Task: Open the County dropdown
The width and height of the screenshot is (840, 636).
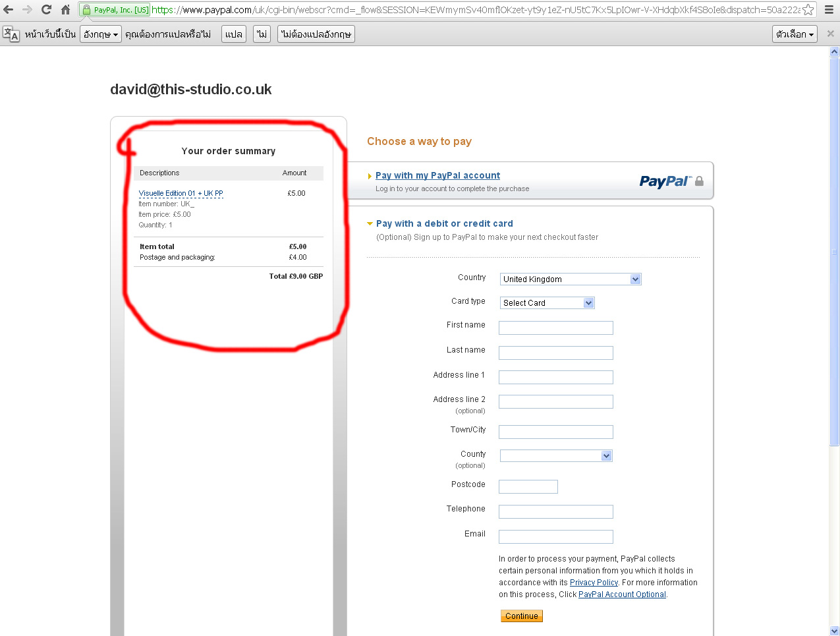Action: [x=556, y=455]
